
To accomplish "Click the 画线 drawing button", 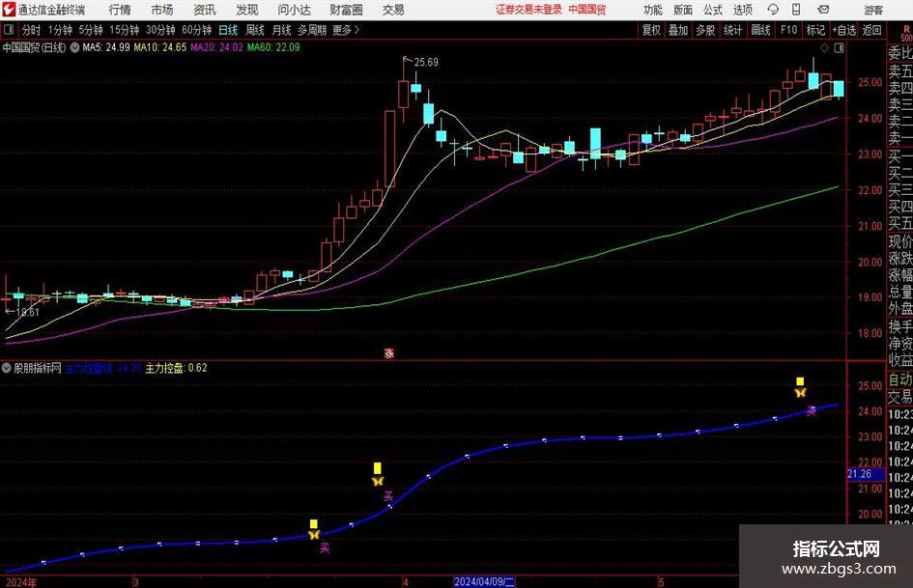I will pos(760,30).
